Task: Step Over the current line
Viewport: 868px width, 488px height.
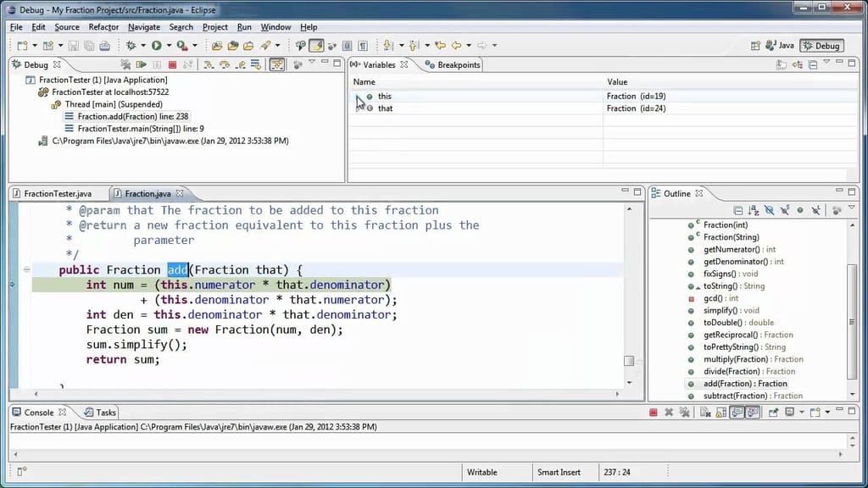Action: (224, 64)
